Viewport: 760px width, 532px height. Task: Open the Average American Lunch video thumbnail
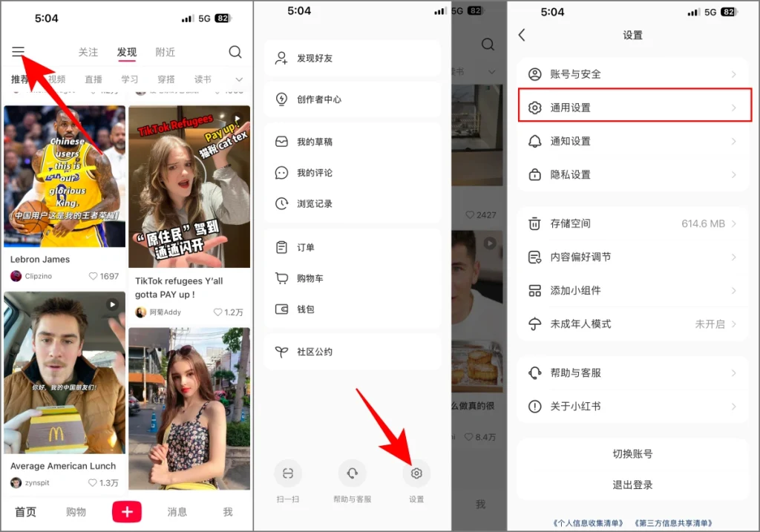pos(65,372)
